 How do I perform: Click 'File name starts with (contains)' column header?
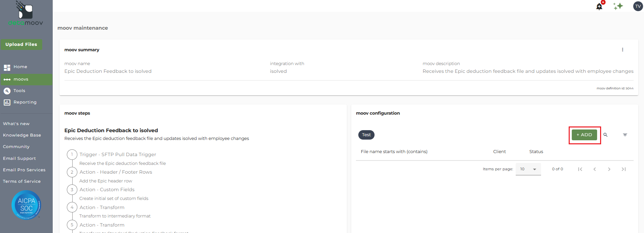point(394,152)
